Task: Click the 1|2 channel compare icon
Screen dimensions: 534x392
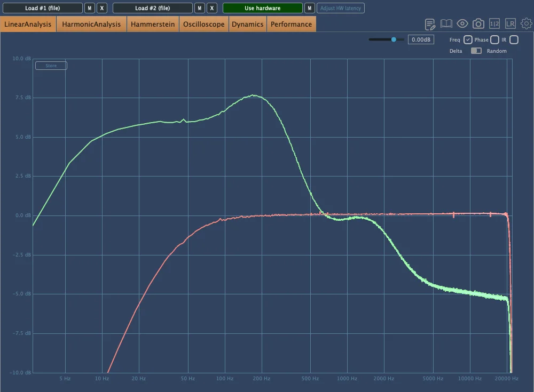Action: (x=494, y=24)
